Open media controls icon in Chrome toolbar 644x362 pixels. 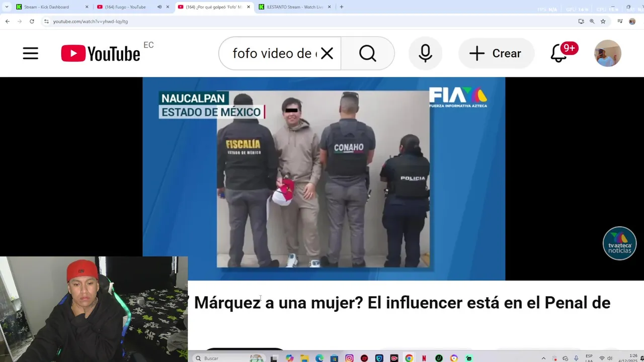pyautogui.click(x=620, y=21)
